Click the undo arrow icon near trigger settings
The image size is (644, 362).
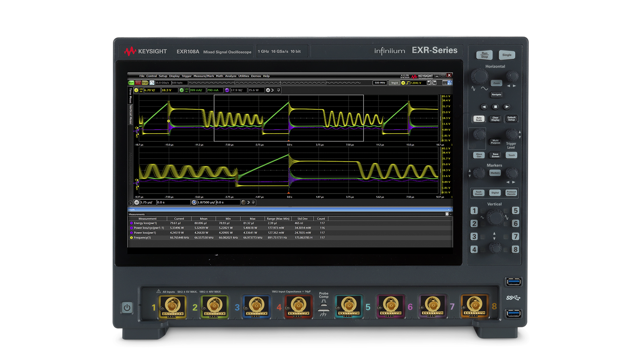point(428,82)
